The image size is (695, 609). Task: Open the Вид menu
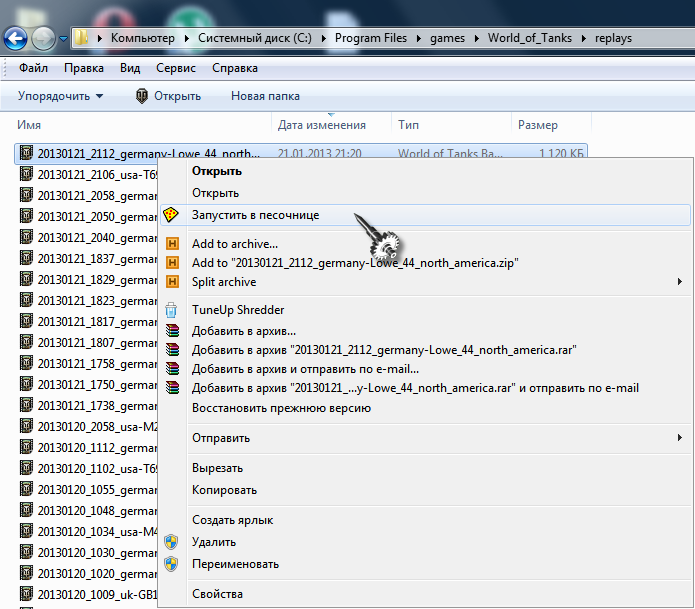coord(130,68)
